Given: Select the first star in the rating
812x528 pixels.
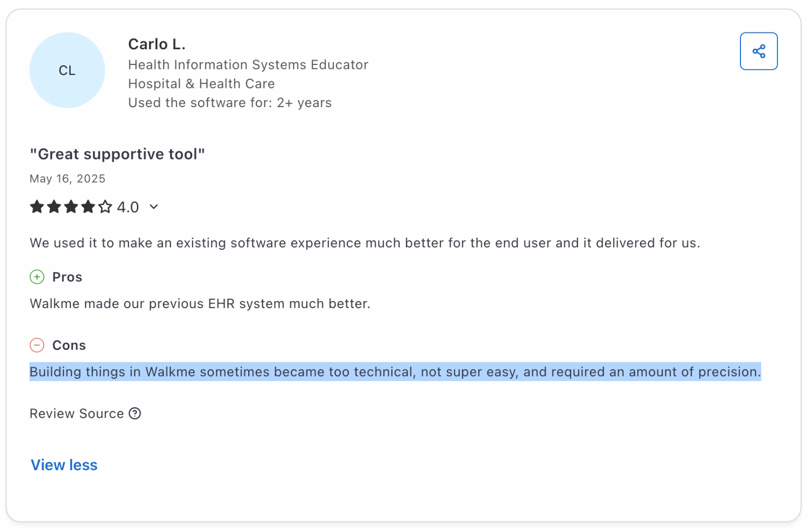Looking at the screenshot, I should tap(36, 207).
